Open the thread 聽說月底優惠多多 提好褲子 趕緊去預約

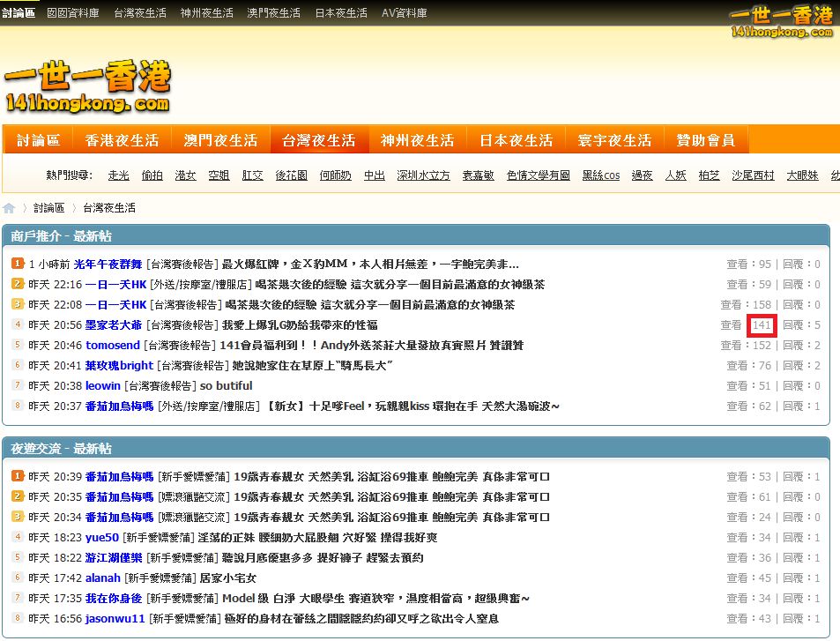(x=323, y=558)
